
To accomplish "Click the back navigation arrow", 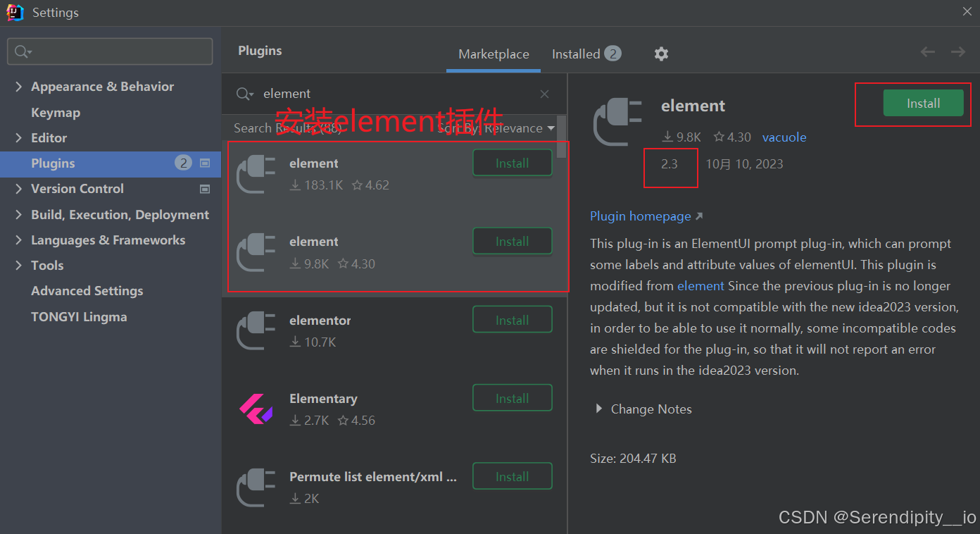I will click(928, 51).
